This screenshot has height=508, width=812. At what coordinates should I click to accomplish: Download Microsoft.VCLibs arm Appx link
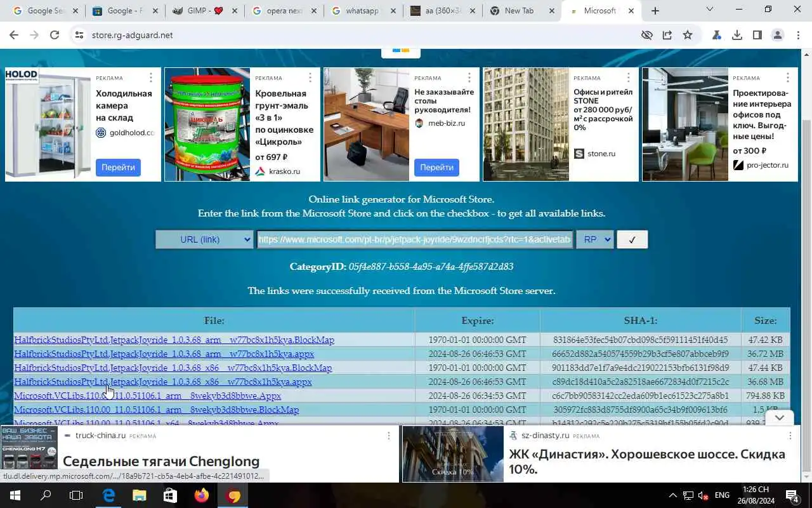147,396
